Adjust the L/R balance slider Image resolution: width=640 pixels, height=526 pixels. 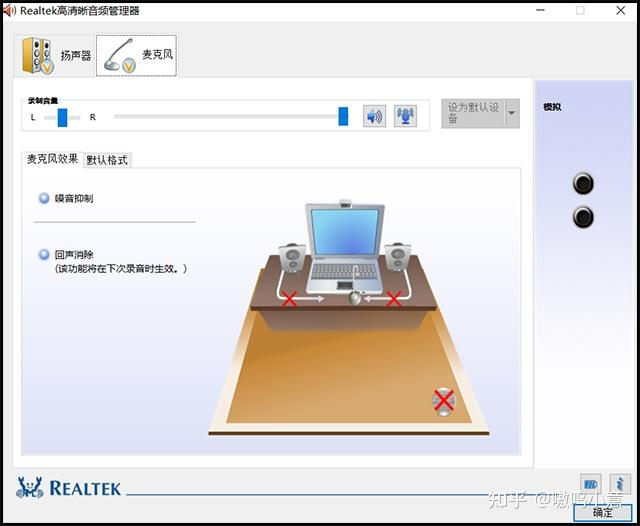tap(62, 118)
